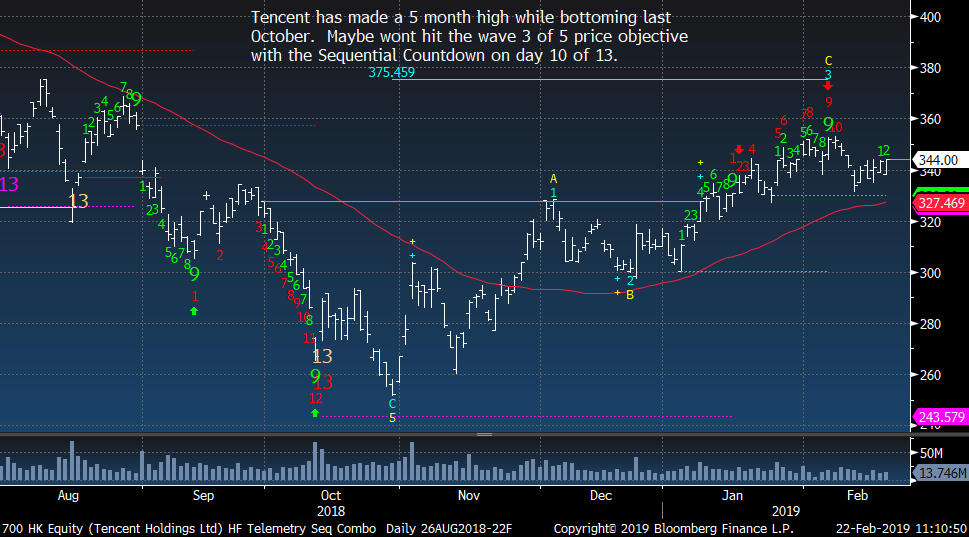The width and height of the screenshot is (969, 537).
Task: Select the cyan C label at the October low
Action: point(392,404)
